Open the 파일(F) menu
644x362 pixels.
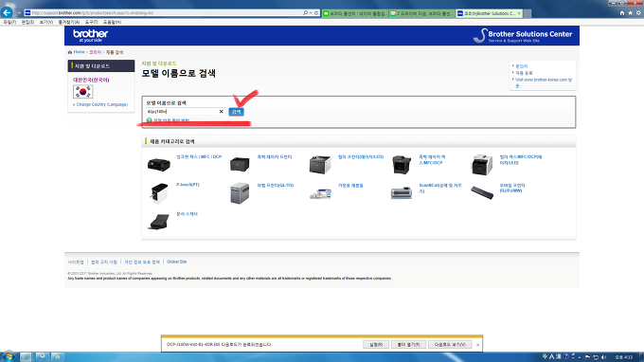[9, 22]
